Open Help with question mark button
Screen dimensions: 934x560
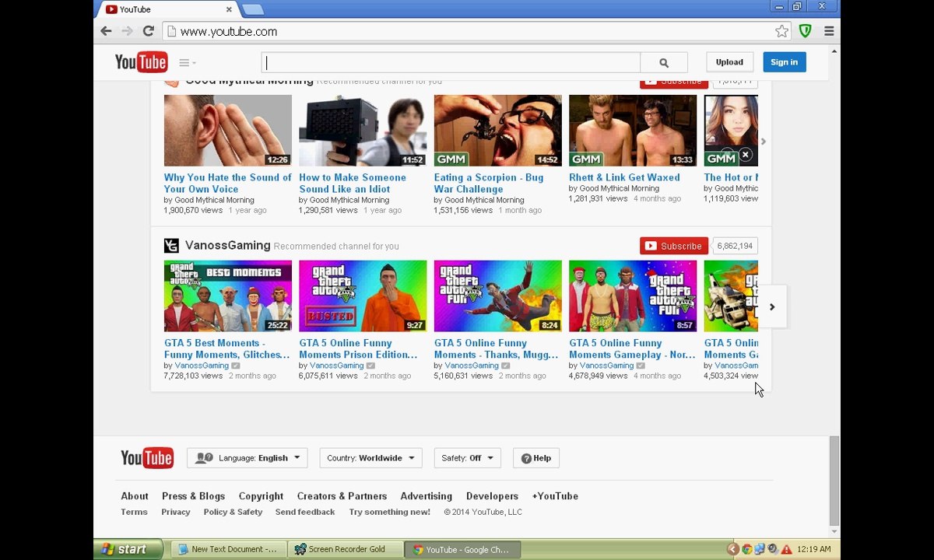536,458
